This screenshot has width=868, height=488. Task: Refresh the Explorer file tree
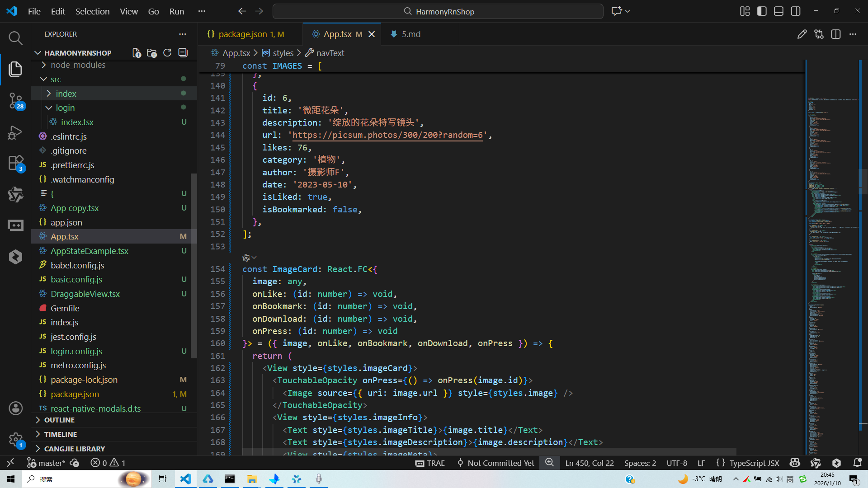(x=167, y=53)
